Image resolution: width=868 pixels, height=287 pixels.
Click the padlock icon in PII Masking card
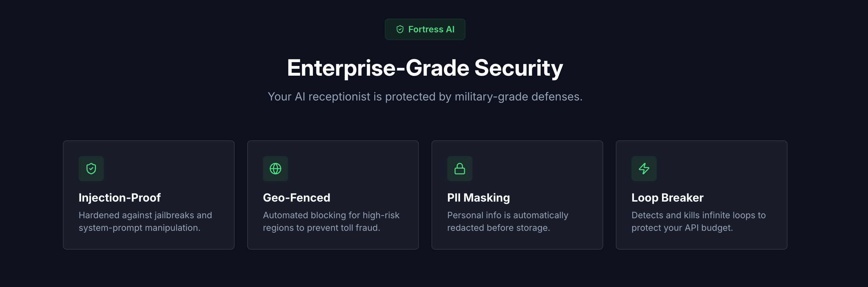tap(459, 169)
